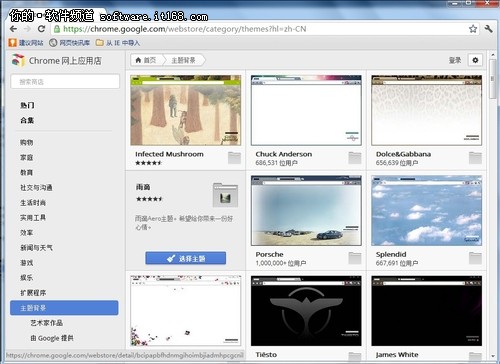Click folder icon beside Infected Mushroom
This screenshot has width=500, height=364.
coord(234,158)
